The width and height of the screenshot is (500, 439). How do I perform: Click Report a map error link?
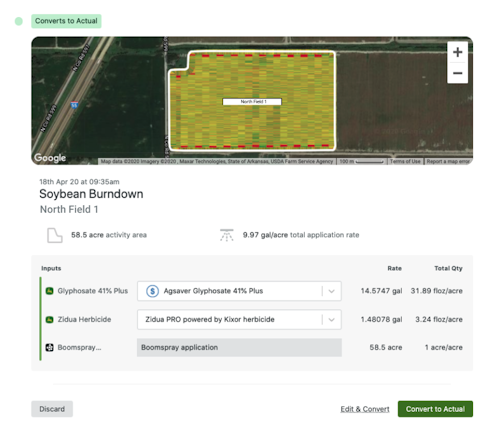pyautogui.click(x=448, y=161)
